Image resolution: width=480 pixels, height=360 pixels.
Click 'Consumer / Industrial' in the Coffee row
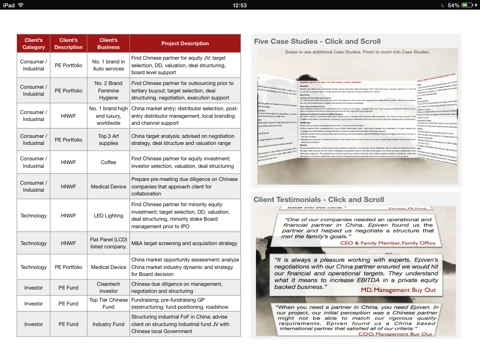34,162
